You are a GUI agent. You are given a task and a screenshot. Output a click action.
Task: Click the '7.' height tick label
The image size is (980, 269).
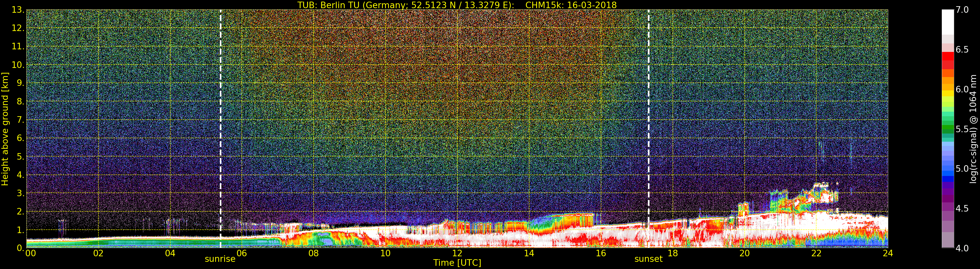click(x=21, y=120)
